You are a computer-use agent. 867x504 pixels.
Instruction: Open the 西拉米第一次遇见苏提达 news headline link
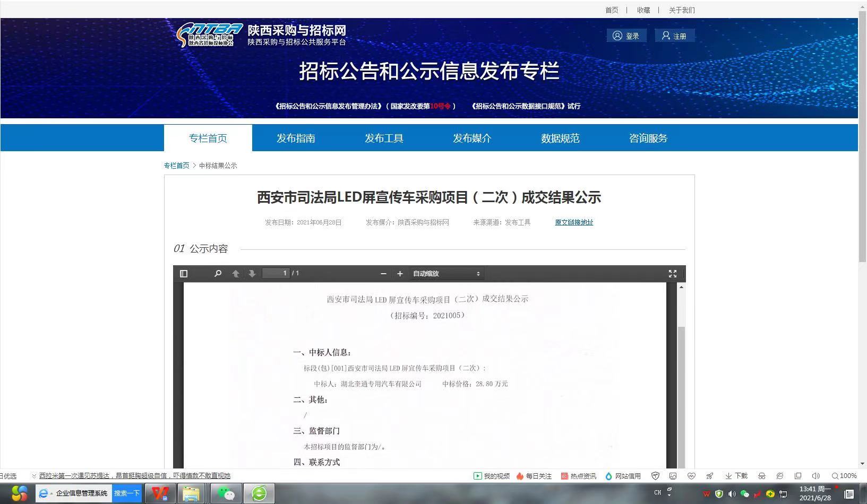point(135,476)
